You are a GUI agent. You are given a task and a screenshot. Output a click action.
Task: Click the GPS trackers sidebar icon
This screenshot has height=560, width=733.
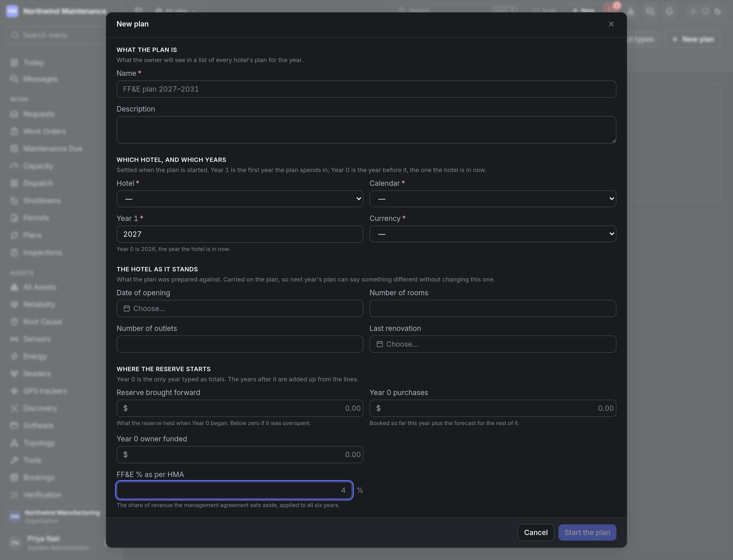[14, 391]
